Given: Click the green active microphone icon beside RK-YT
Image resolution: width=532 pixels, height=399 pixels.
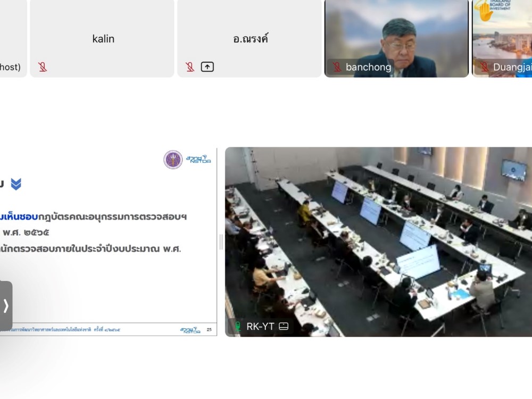Looking at the screenshot, I should coord(238,326).
